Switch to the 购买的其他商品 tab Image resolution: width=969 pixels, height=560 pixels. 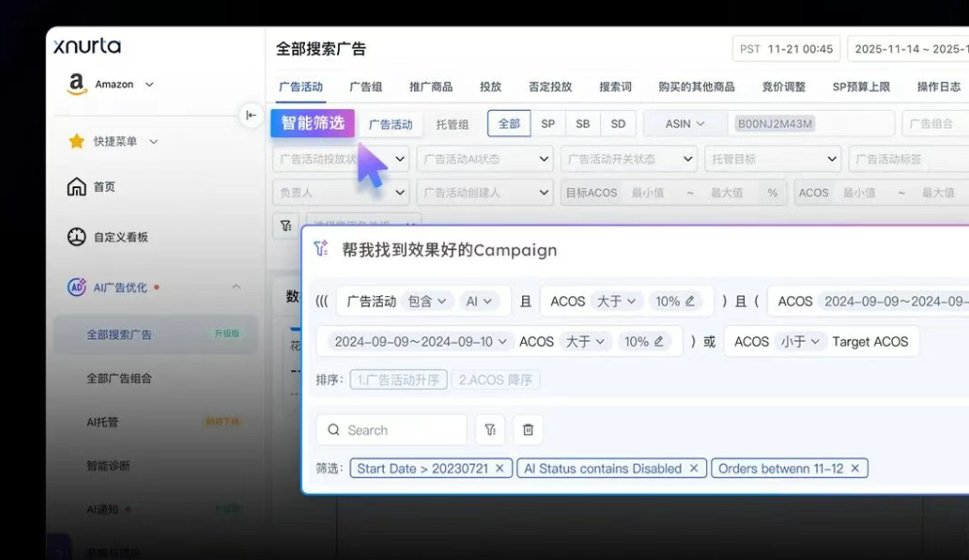[697, 87]
